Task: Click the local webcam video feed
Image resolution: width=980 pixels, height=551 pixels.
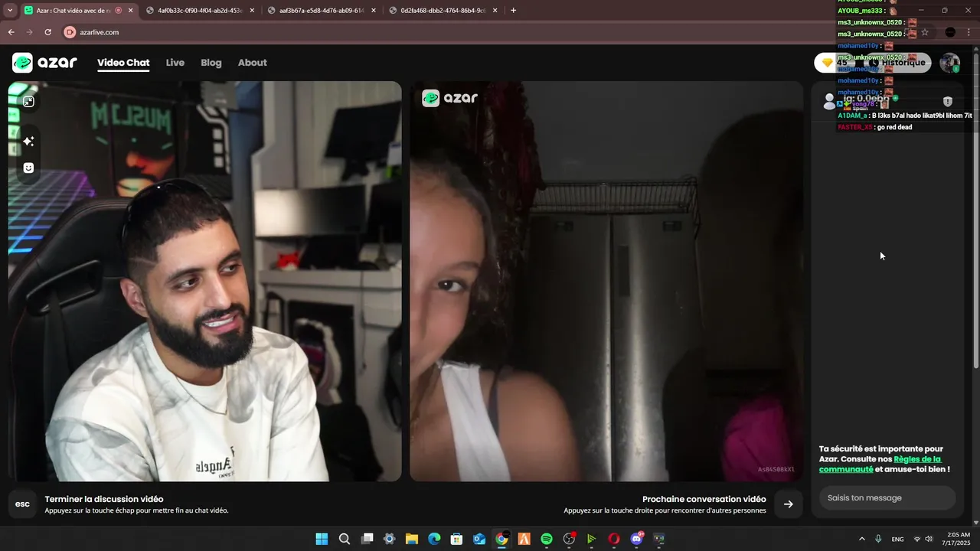Action: point(204,282)
